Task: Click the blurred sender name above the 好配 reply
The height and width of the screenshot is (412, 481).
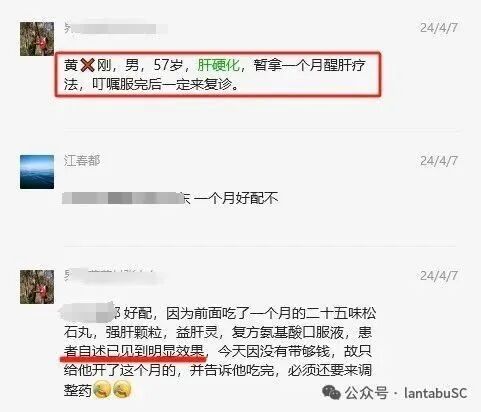Action: [113, 277]
